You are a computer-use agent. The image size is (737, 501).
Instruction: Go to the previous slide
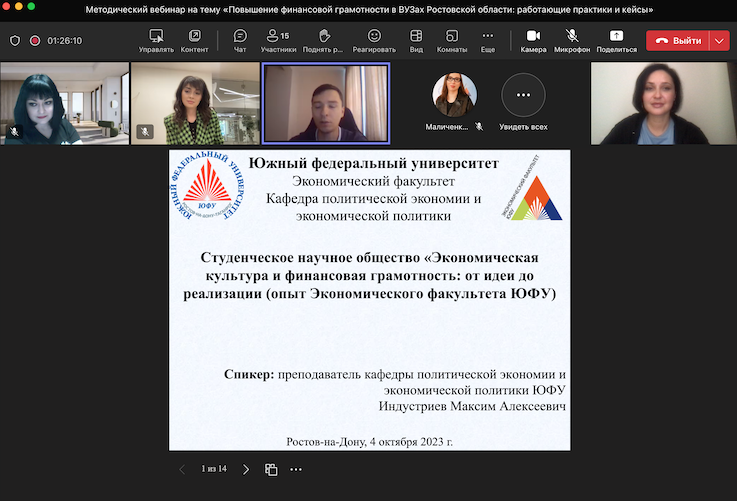182,469
